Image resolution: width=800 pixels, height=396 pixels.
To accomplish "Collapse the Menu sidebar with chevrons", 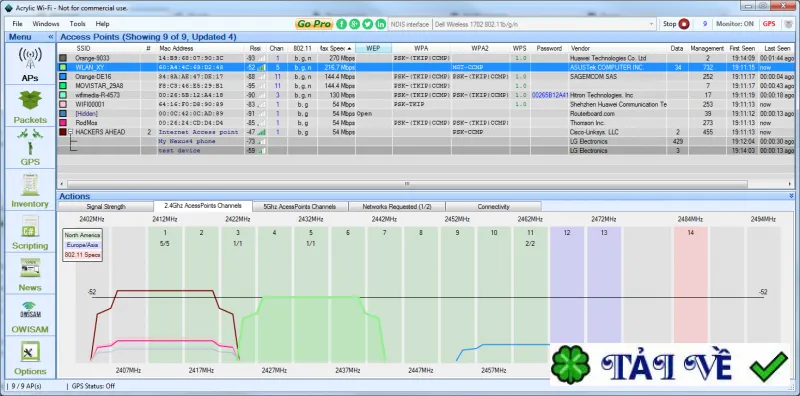I will 51,37.
